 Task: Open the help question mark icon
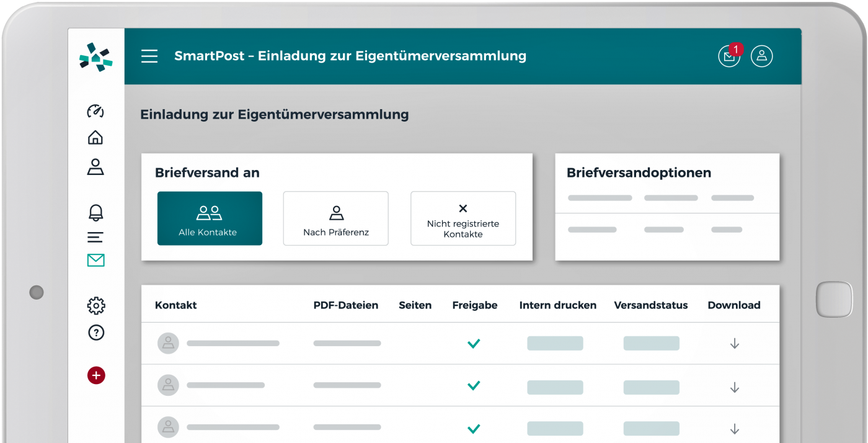(x=96, y=333)
